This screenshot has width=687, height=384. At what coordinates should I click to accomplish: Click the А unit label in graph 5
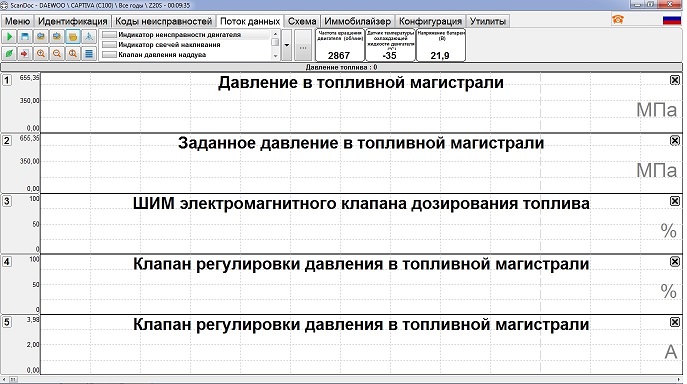click(x=671, y=352)
